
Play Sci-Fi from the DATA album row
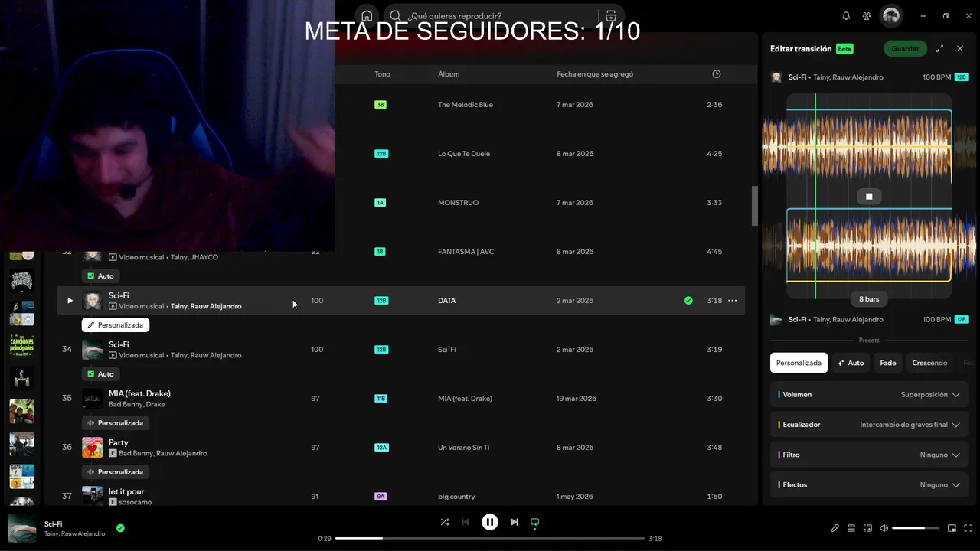70,301
